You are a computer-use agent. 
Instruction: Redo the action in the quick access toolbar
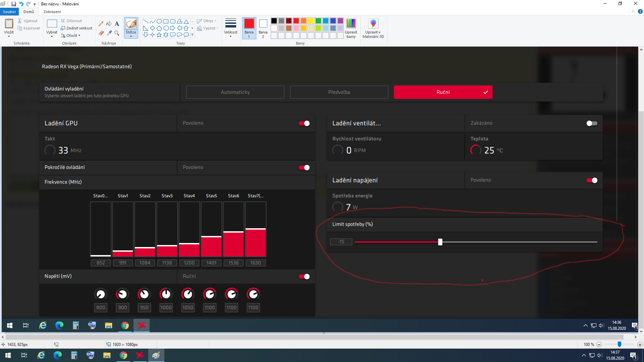click(29, 4)
